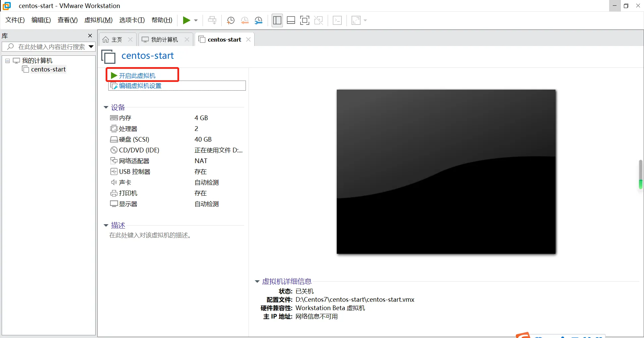Open the 选项卡(T) menu
Image resolution: width=644 pixels, height=338 pixels.
point(132,20)
